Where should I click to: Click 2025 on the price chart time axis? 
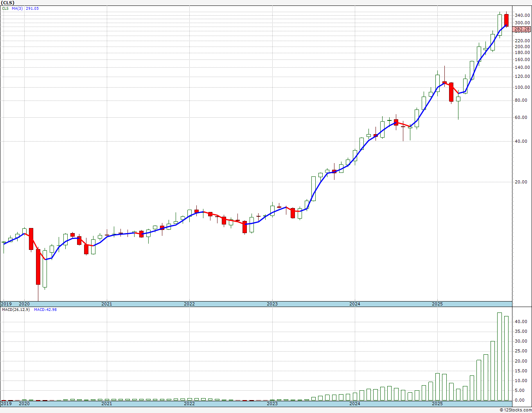click(x=437, y=304)
